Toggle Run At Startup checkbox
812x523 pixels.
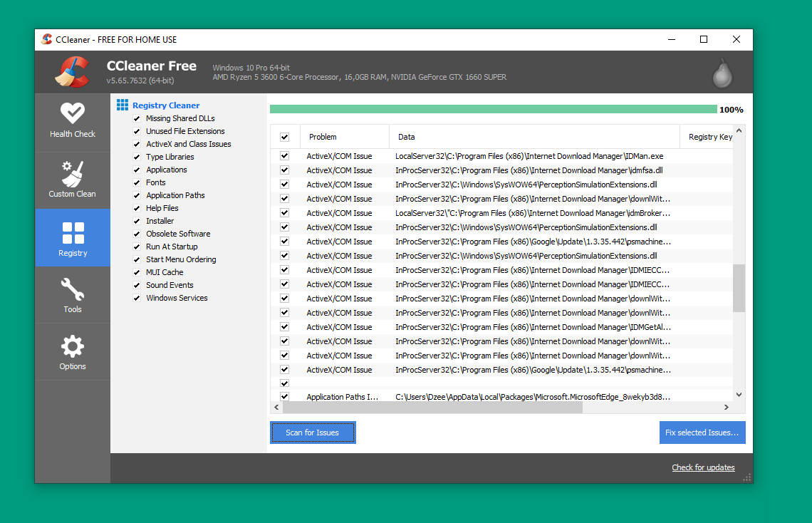click(137, 247)
